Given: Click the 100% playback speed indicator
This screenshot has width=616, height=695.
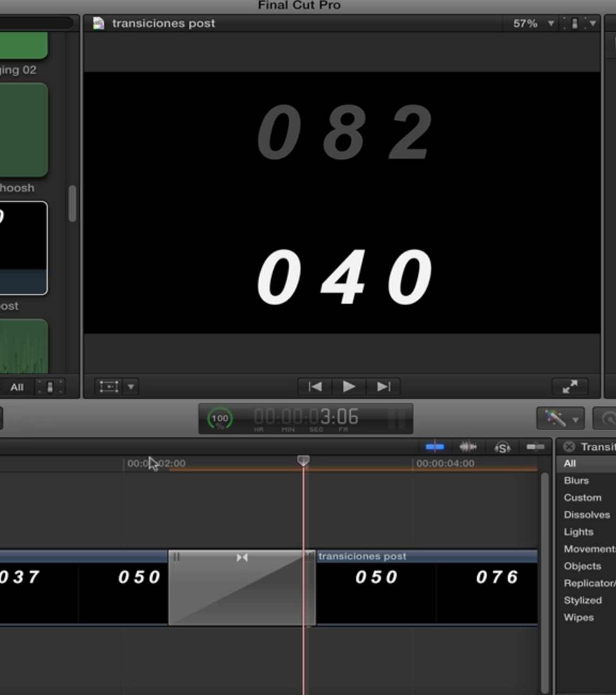Looking at the screenshot, I should point(218,419).
